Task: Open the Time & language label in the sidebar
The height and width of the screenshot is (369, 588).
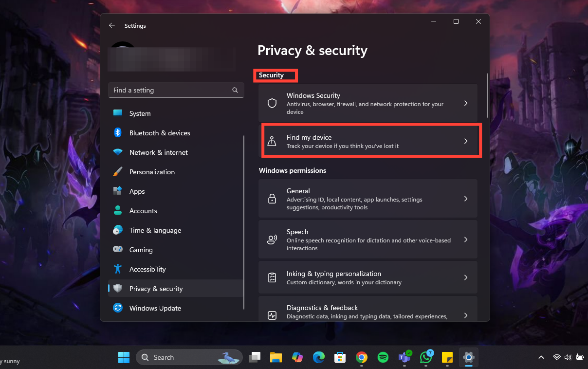Action: click(x=155, y=230)
